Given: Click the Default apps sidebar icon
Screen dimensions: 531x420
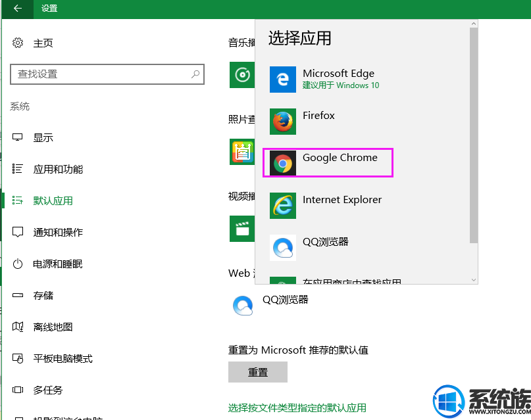Looking at the screenshot, I should [x=18, y=200].
